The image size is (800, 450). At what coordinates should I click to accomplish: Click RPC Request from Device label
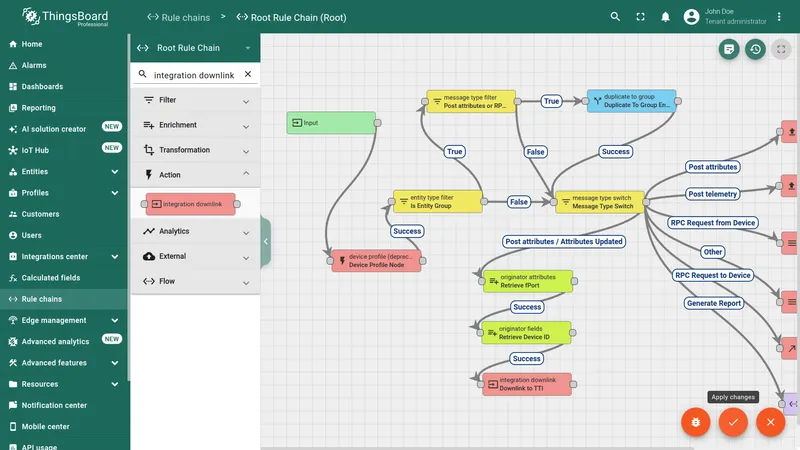pos(712,222)
